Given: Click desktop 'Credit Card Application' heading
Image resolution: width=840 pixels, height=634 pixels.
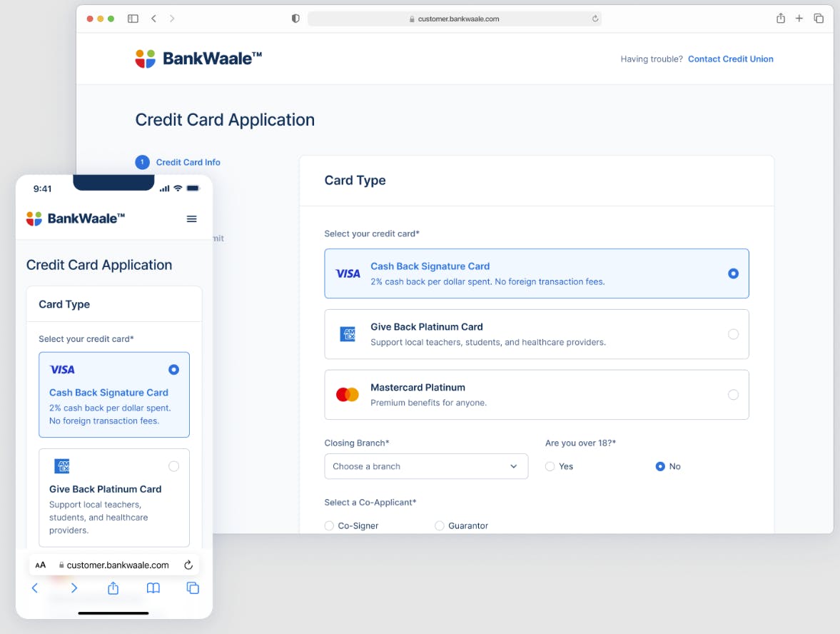Looking at the screenshot, I should 225,120.
